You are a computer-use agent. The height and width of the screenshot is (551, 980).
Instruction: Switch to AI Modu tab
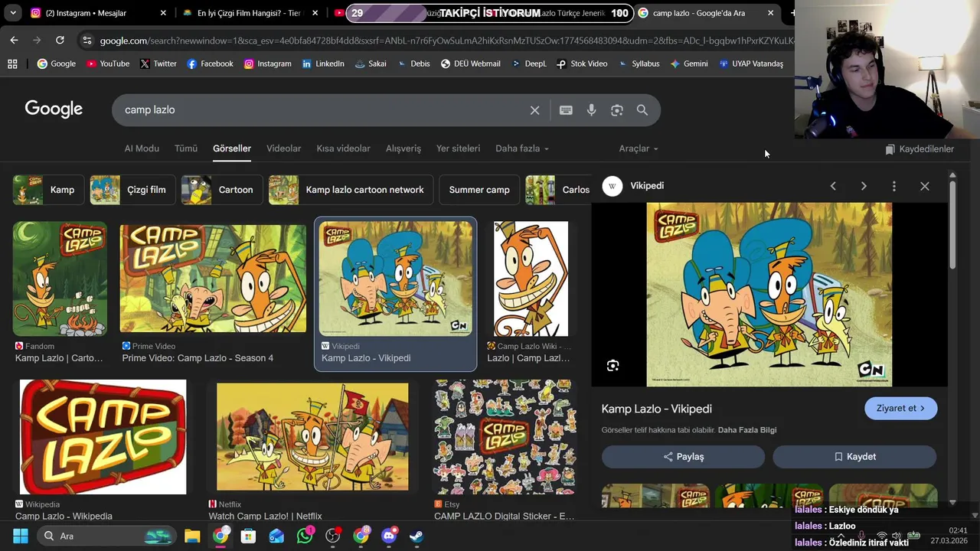click(142, 148)
